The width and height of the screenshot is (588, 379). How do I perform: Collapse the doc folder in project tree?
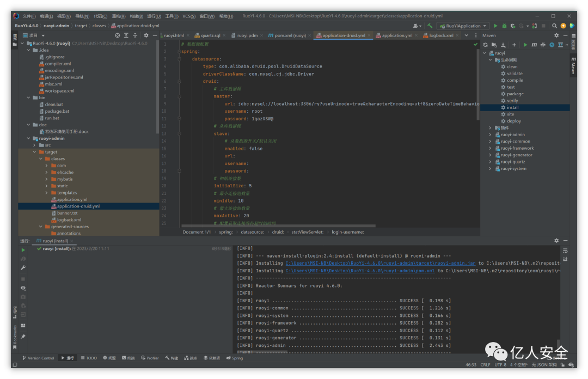pyautogui.click(x=28, y=125)
